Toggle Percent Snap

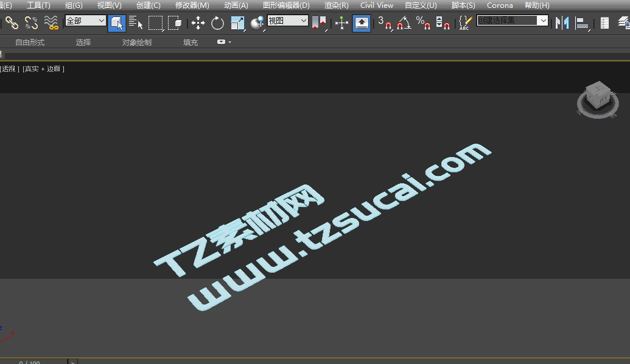point(423,23)
